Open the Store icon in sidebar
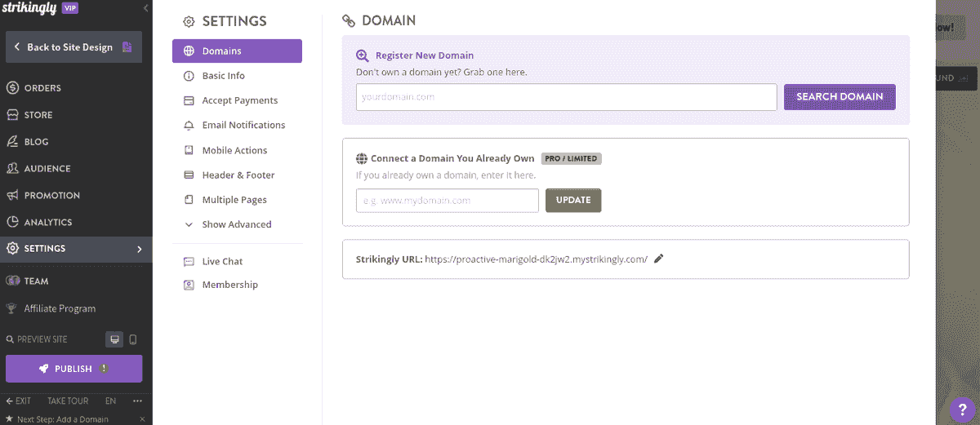The width and height of the screenshot is (980, 425). click(12, 115)
